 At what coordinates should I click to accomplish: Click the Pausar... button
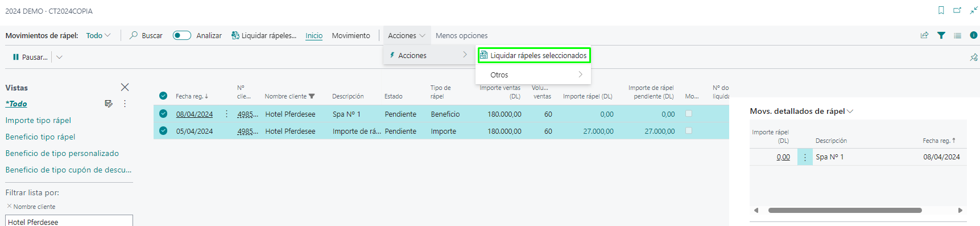pyautogui.click(x=31, y=57)
